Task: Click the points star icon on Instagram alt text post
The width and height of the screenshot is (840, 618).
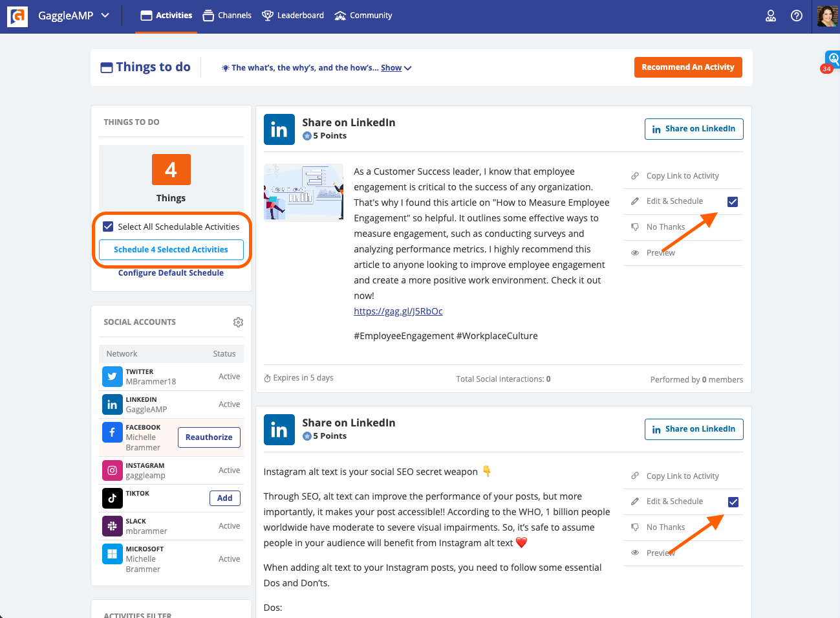Action: pyautogui.click(x=307, y=436)
